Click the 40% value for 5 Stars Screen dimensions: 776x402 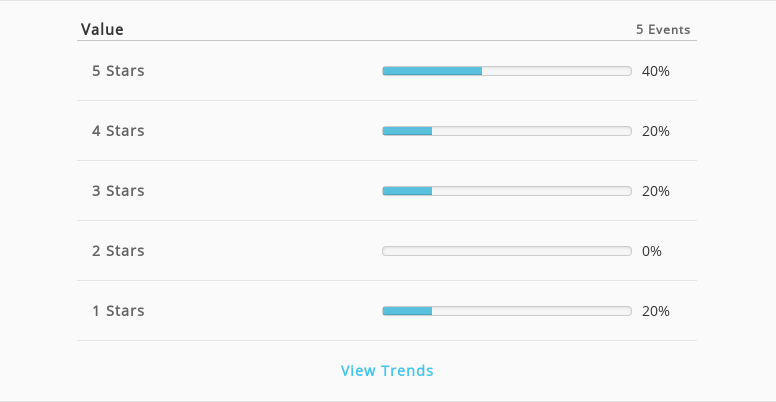656,71
